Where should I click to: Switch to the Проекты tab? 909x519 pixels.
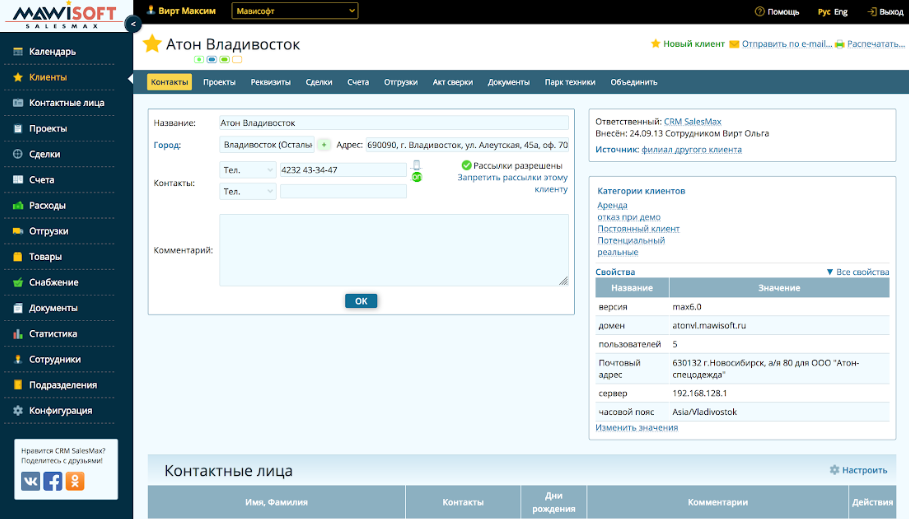coord(219,82)
